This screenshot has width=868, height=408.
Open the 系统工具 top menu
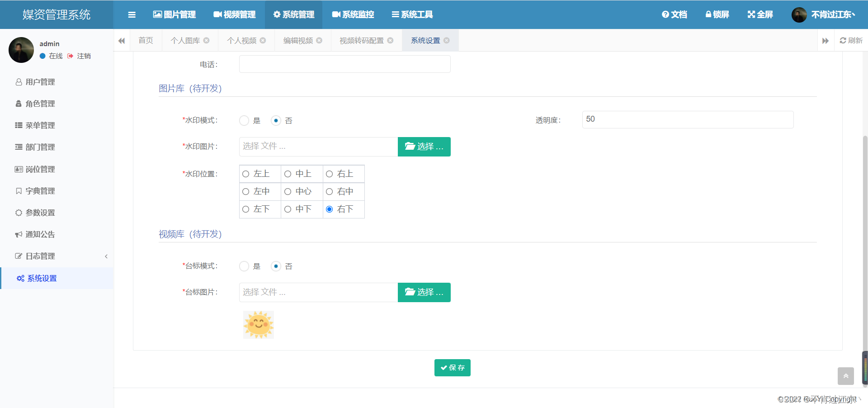[x=412, y=14]
